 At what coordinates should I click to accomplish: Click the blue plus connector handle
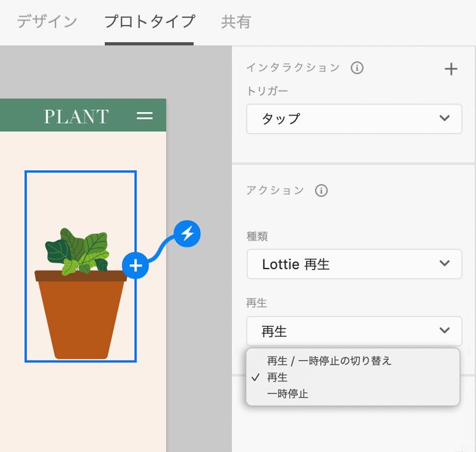click(135, 265)
